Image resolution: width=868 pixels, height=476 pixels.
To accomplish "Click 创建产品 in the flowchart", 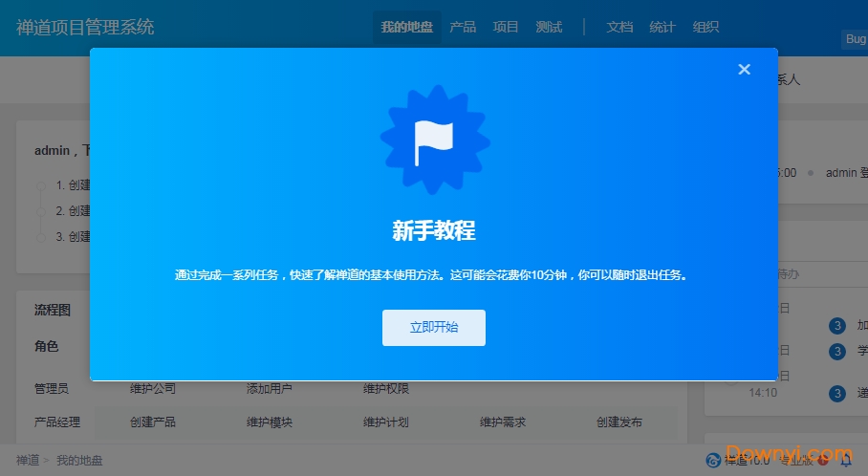I will [x=153, y=422].
